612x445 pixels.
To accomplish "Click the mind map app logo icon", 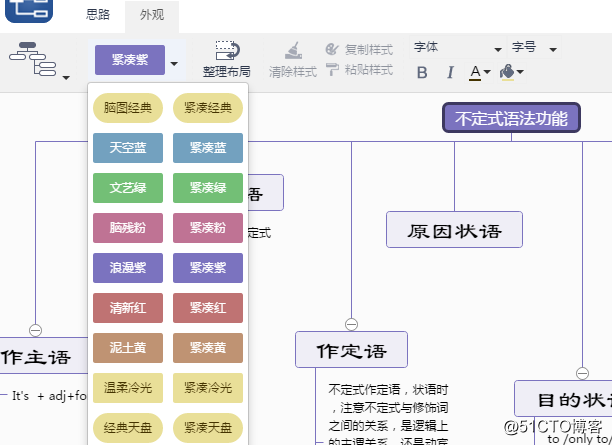I will [x=28, y=10].
